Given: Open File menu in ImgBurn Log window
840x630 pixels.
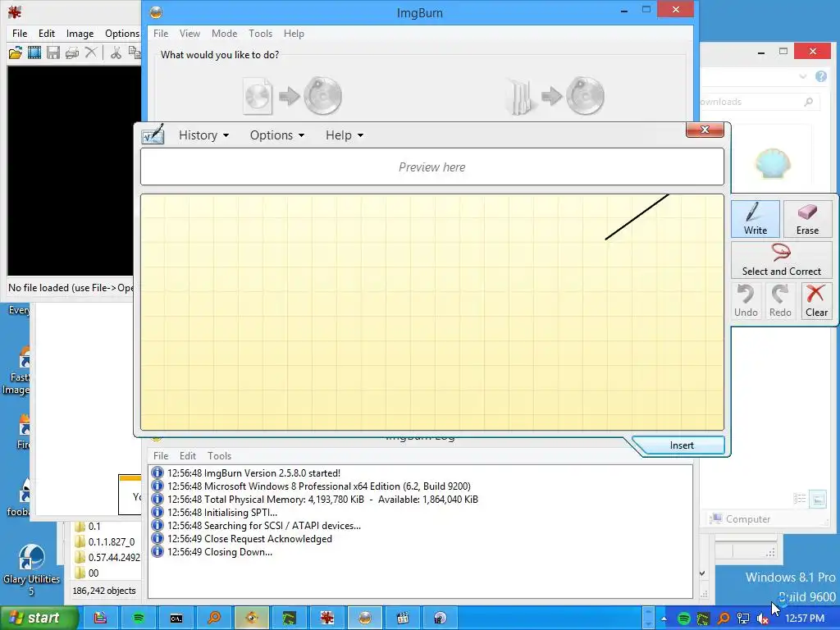Looking at the screenshot, I should pos(161,456).
